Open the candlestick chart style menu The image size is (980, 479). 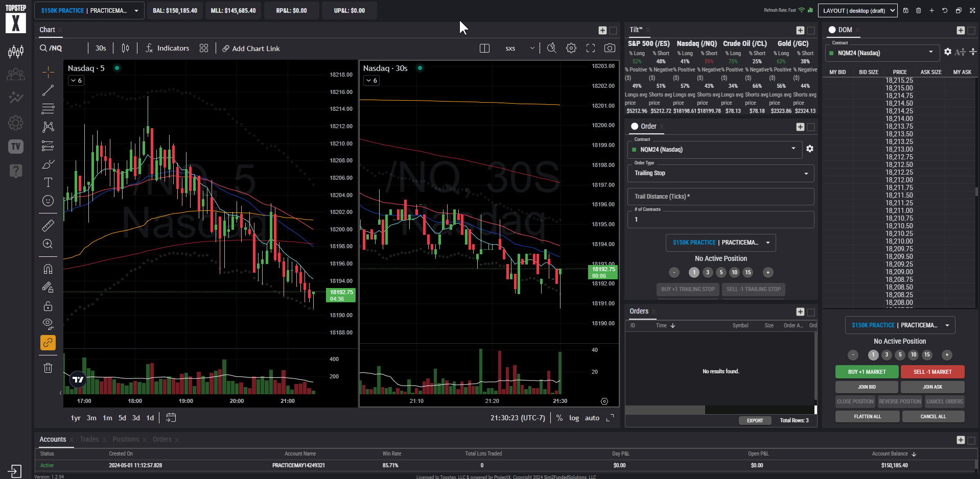pyautogui.click(x=125, y=48)
